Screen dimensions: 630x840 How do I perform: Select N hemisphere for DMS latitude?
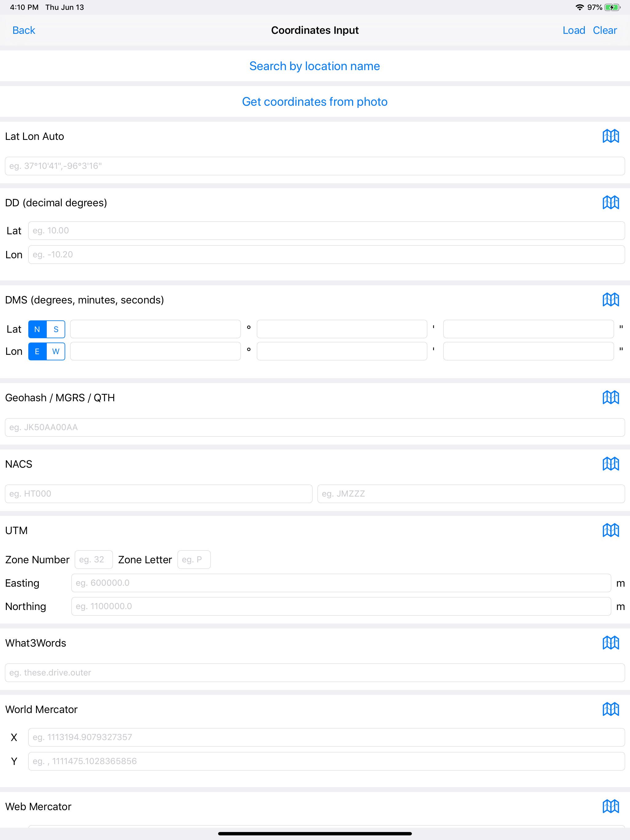point(37,329)
